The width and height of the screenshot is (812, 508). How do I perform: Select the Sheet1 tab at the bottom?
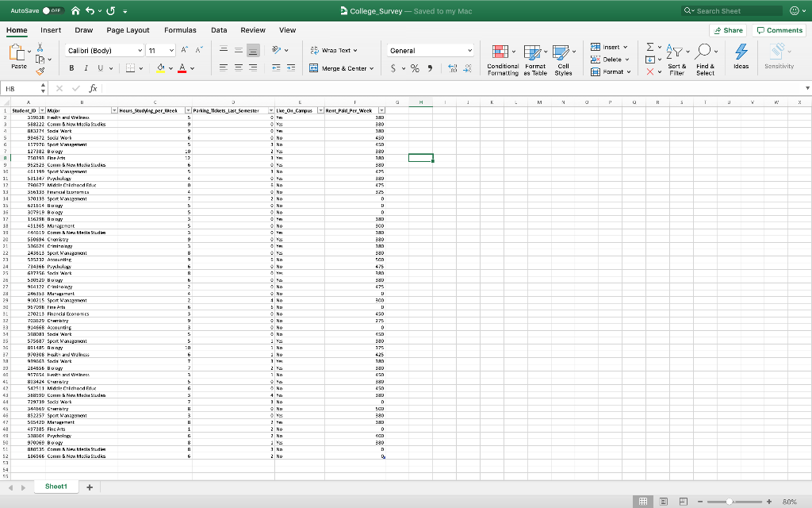(55, 486)
